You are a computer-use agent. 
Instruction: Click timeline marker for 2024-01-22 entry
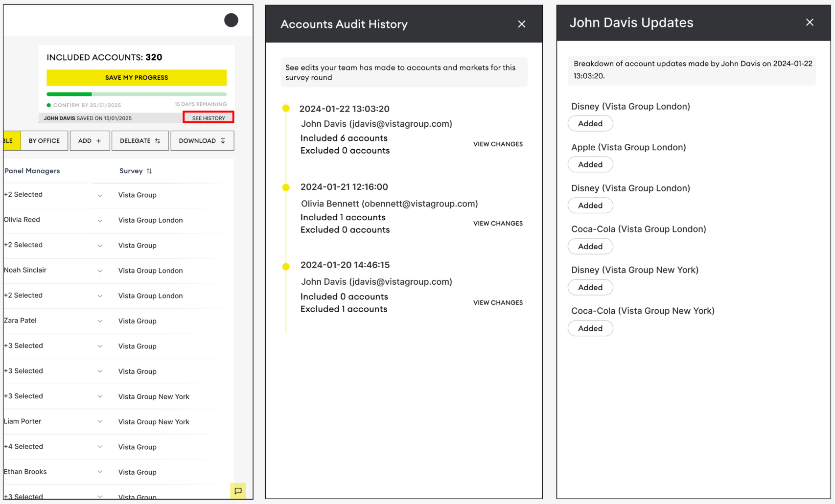click(x=286, y=108)
